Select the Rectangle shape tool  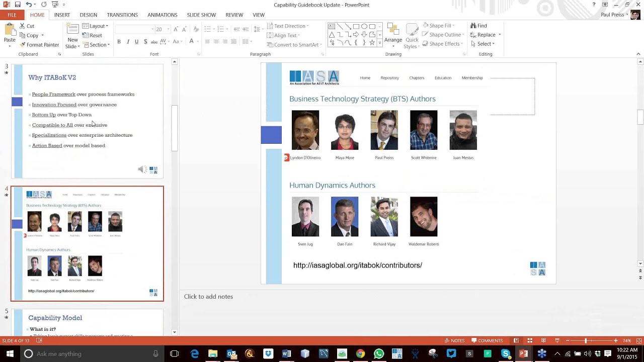[x=356, y=27]
